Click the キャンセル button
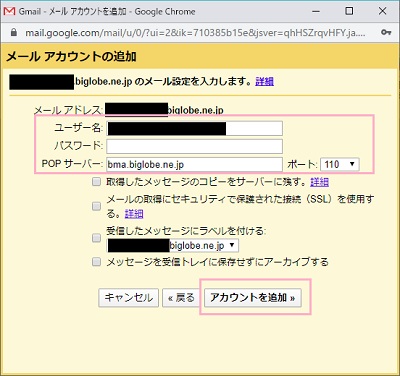 pos(128,297)
